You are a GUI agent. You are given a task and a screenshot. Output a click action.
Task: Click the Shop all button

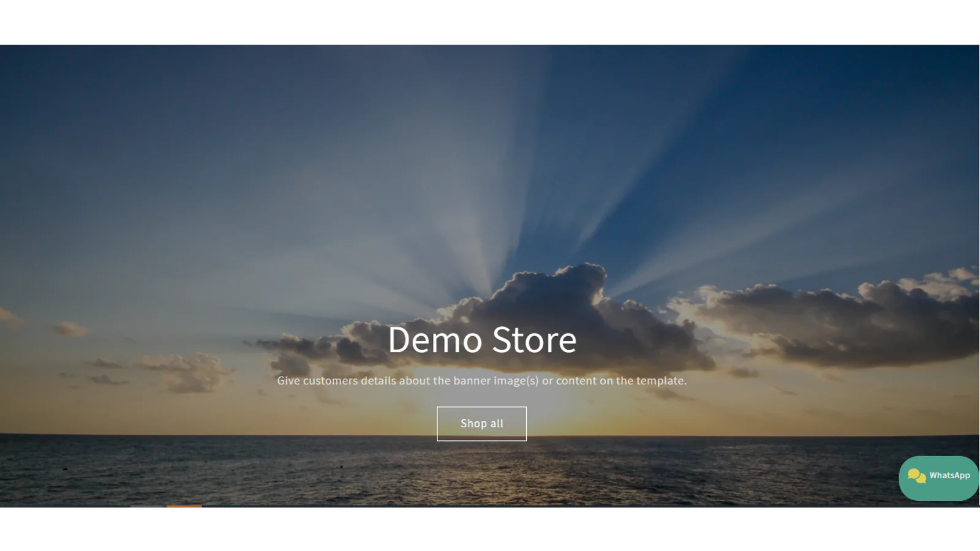[481, 424]
